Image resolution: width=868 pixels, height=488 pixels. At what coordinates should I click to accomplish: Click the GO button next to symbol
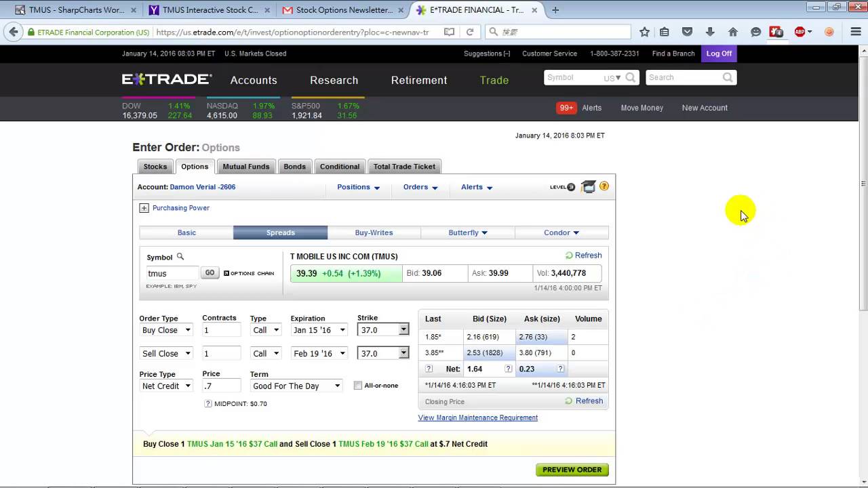click(210, 272)
